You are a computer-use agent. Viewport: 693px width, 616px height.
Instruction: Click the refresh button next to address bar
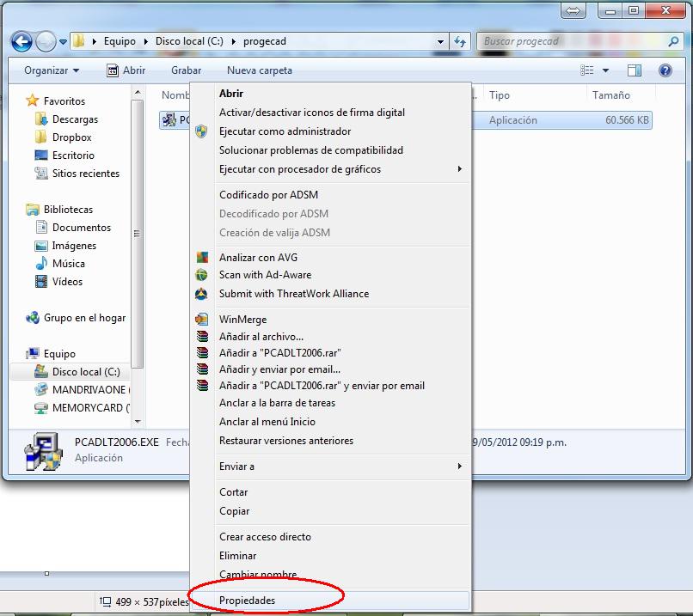[460, 41]
